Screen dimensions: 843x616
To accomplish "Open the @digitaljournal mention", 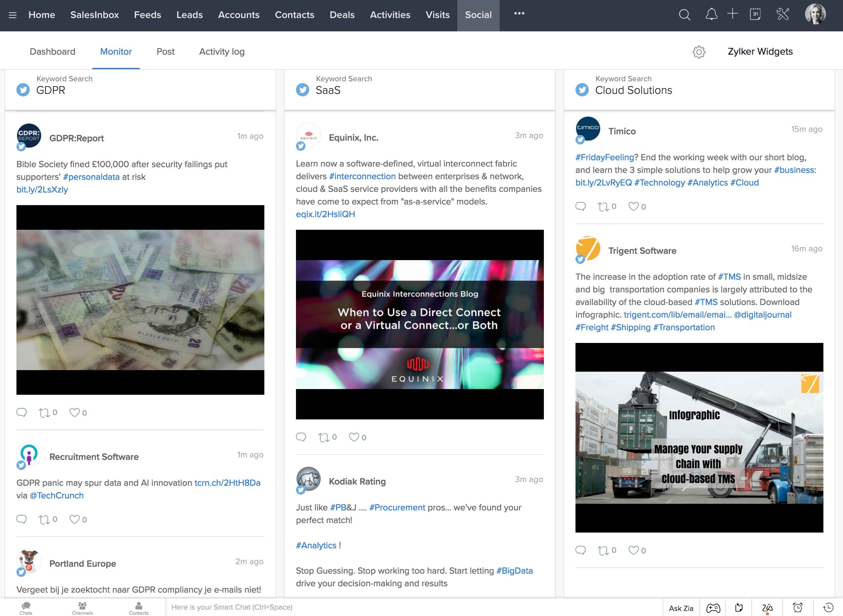I will (x=762, y=315).
